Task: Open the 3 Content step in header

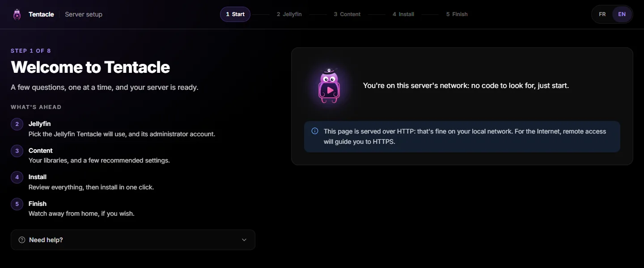Action: [347, 14]
